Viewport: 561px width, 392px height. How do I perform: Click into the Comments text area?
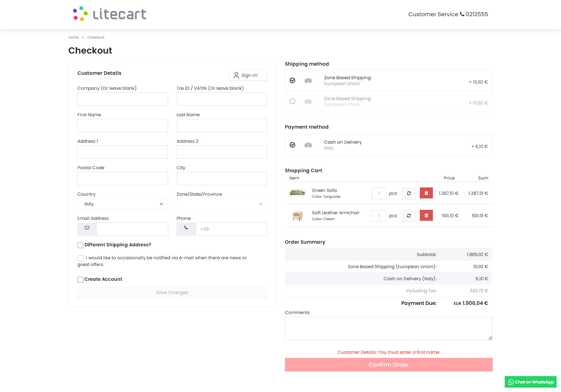point(388,328)
